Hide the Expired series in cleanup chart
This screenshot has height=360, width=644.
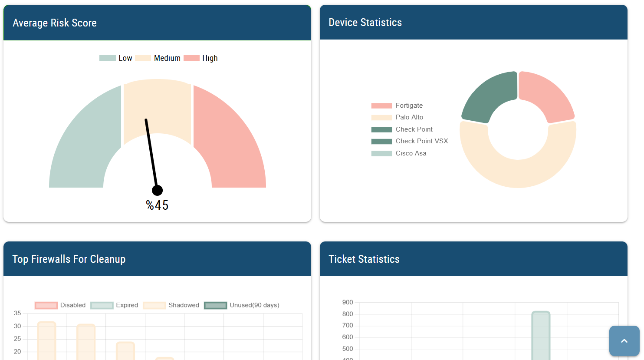pyautogui.click(x=102, y=305)
